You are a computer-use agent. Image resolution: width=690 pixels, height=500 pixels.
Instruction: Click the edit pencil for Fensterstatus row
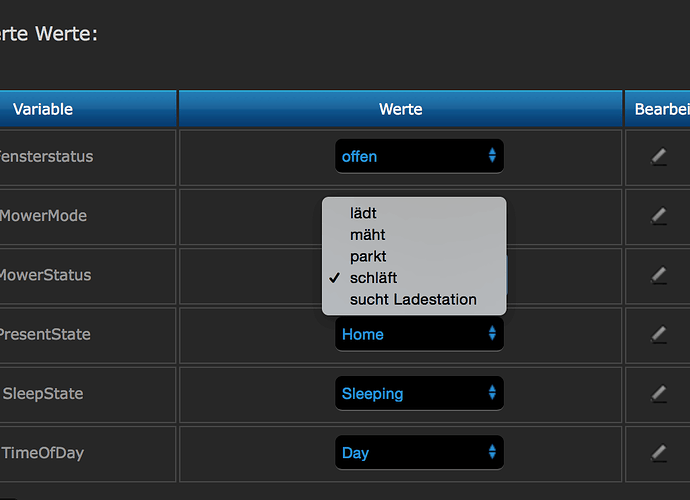(x=658, y=156)
